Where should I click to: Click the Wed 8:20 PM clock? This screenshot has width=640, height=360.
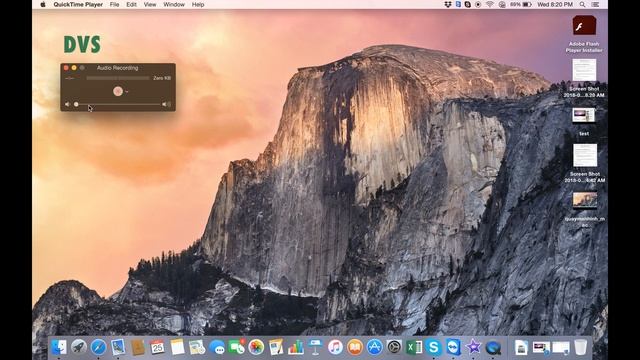click(x=555, y=4)
